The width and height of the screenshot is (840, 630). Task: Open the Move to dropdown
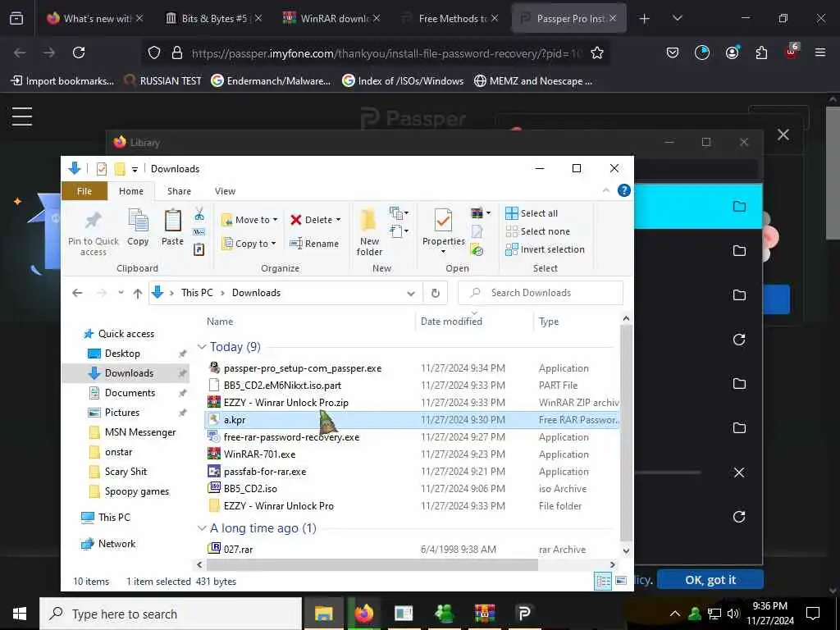[x=249, y=220]
